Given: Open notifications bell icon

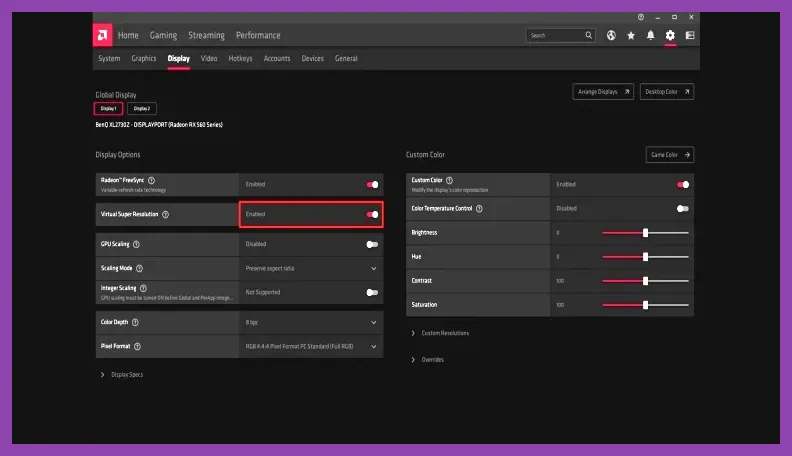Looking at the screenshot, I should tap(651, 35).
